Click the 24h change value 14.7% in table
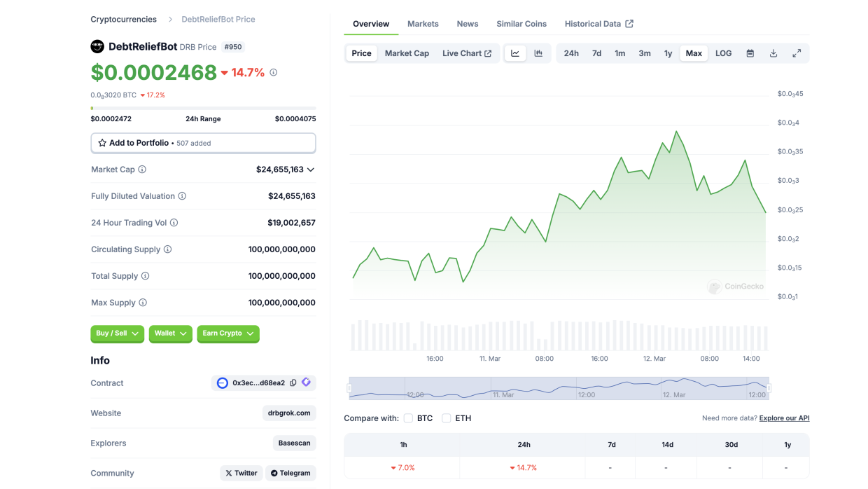The width and height of the screenshot is (868, 489). 524,467
